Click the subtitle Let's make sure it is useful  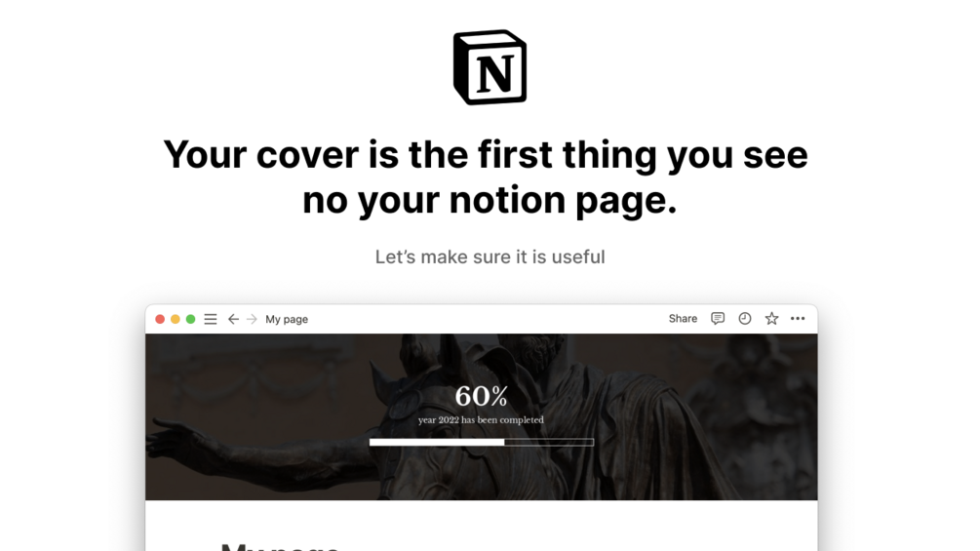[490, 256]
